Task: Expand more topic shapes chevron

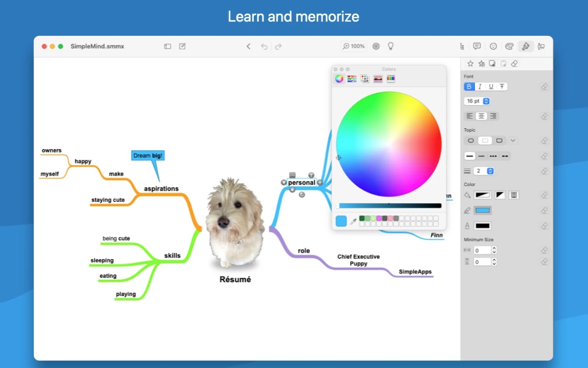Action: click(x=513, y=141)
